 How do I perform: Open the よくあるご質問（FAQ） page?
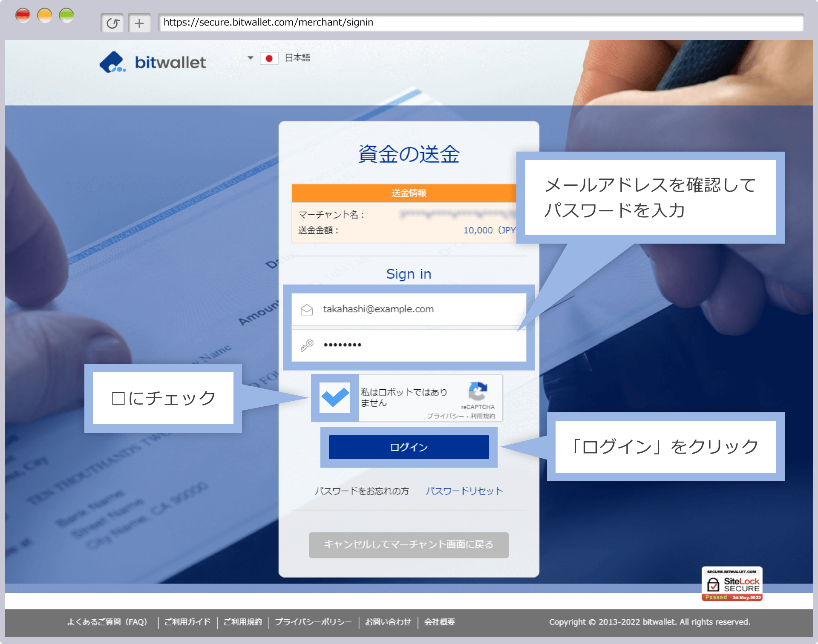click(107, 622)
